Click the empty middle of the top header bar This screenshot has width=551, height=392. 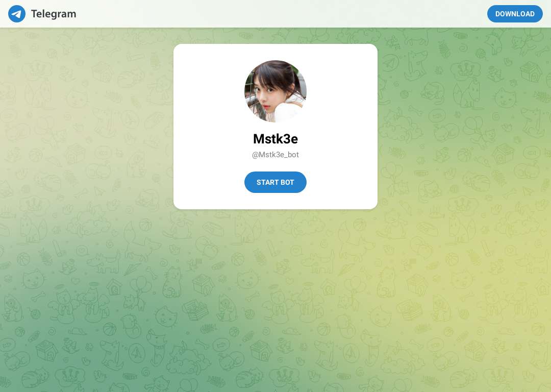coord(275,14)
